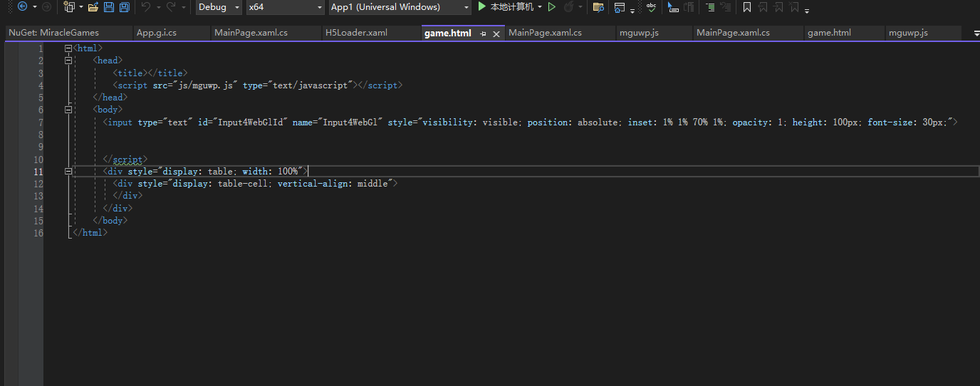980x386 pixels.
Task: Click the Undo arrow icon
Action: click(146, 7)
